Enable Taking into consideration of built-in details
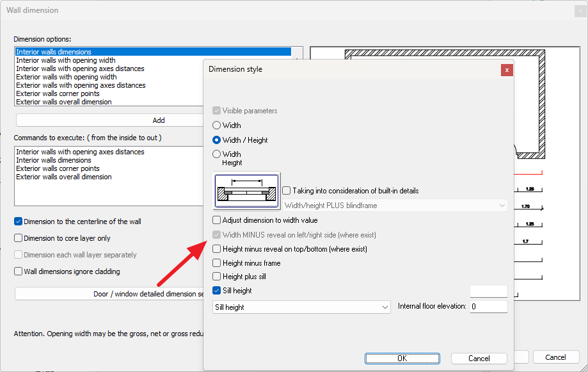Image resolution: width=588 pixels, height=372 pixels. pyautogui.click(x=287, y=191)
